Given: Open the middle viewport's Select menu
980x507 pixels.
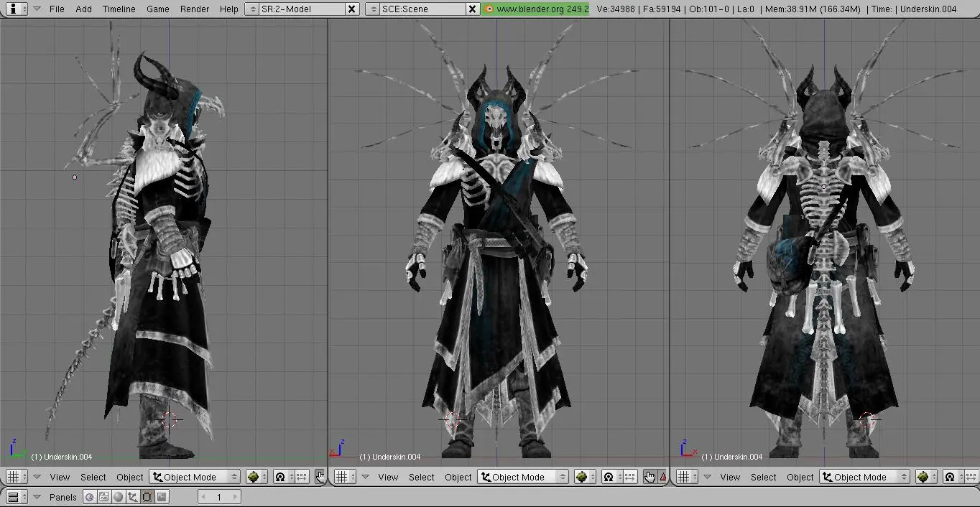Looking at the screenshot, I should point(421,477).
